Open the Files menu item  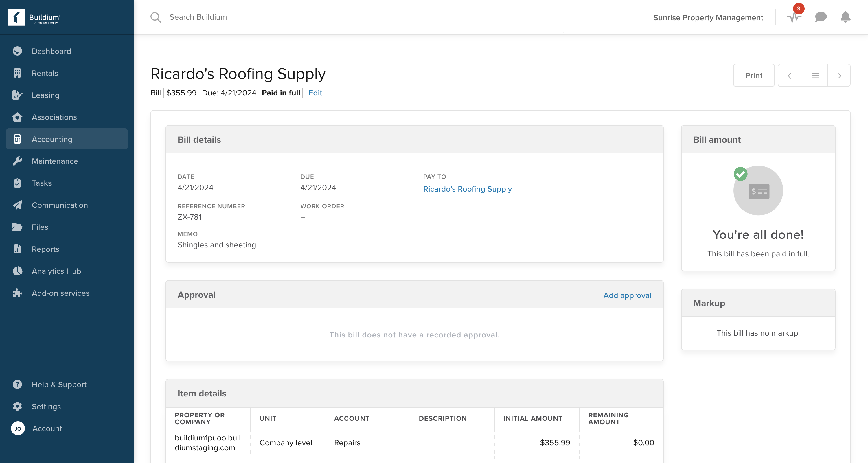[67, 227]
